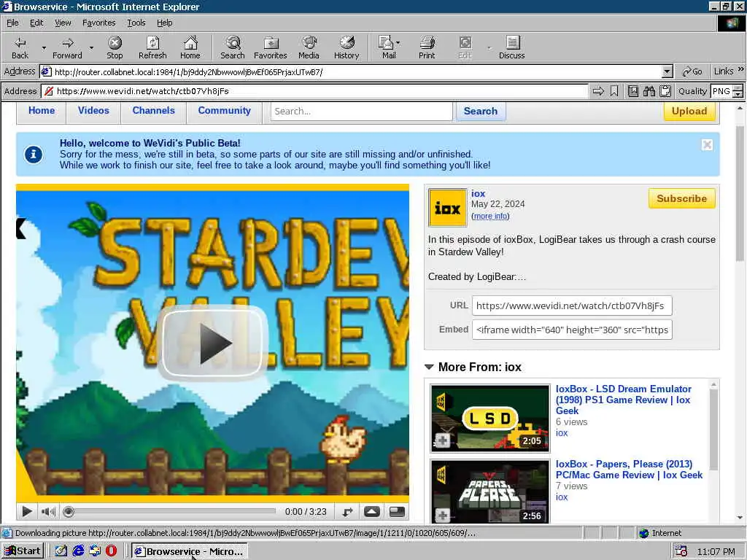Mute the video volume
The height and width of the screenshot is (560, 747).
[48, 512]
